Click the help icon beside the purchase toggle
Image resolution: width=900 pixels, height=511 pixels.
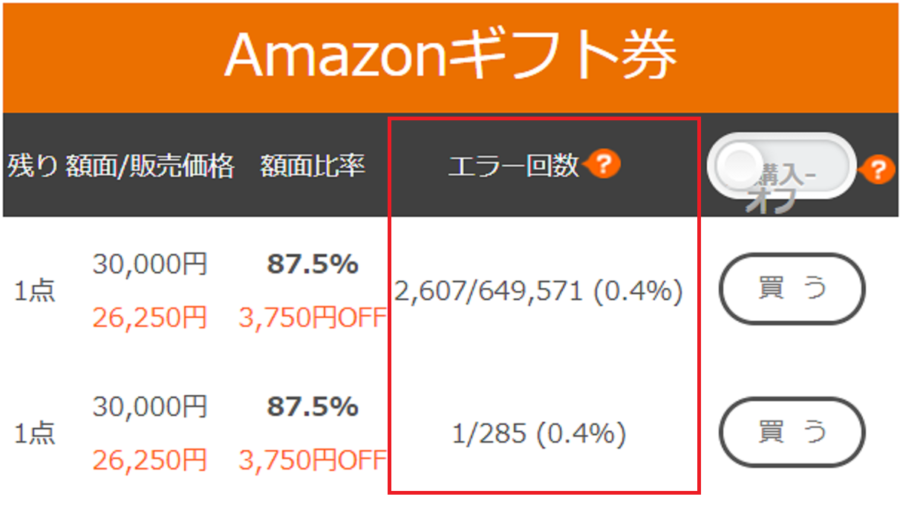point(878,170)
